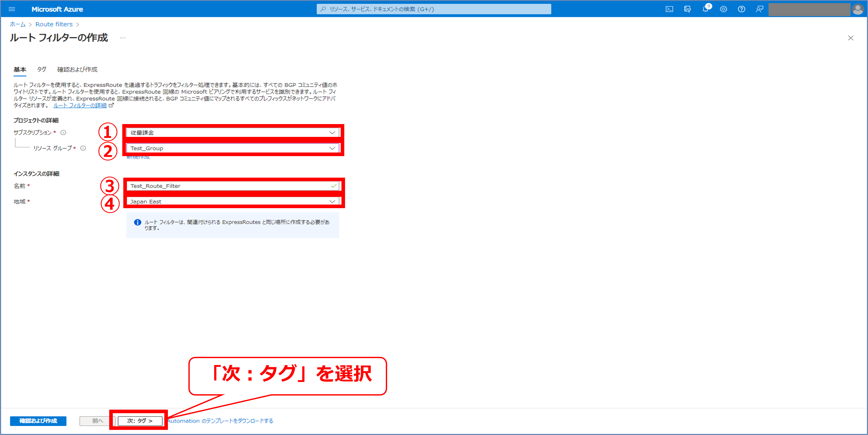Open Cloud Shell from the top bar
The width and height of the screenshot is (868, 435).
point(669,9)
